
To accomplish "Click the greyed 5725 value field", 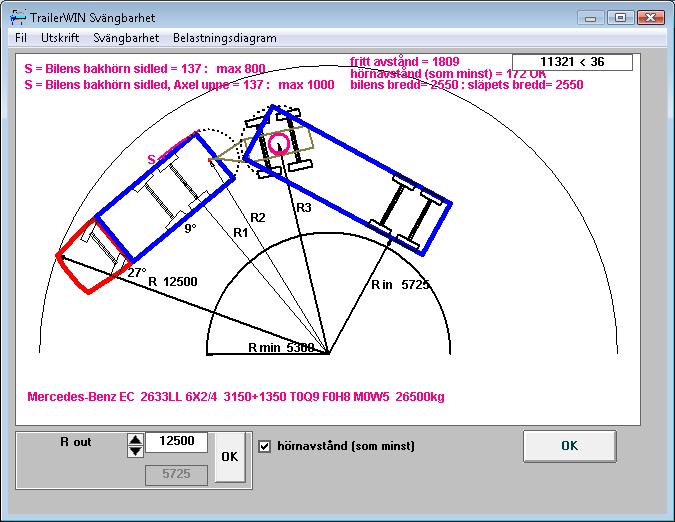I will 176,474.
